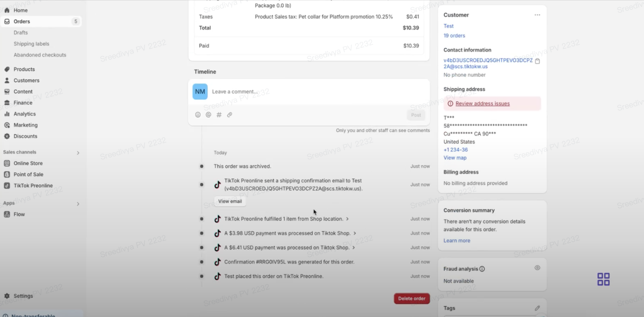Expand the $3.98 USD payment details

point(355,233)
